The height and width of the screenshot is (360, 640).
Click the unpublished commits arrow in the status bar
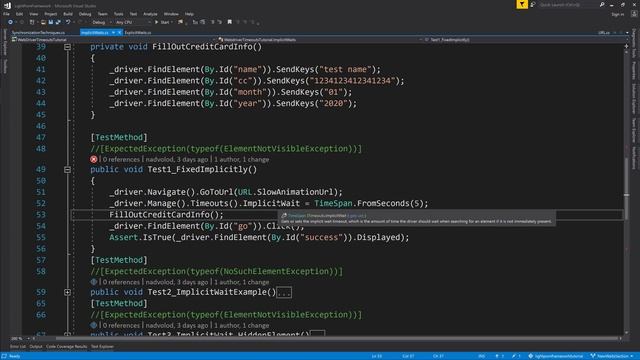click(497, 356)
